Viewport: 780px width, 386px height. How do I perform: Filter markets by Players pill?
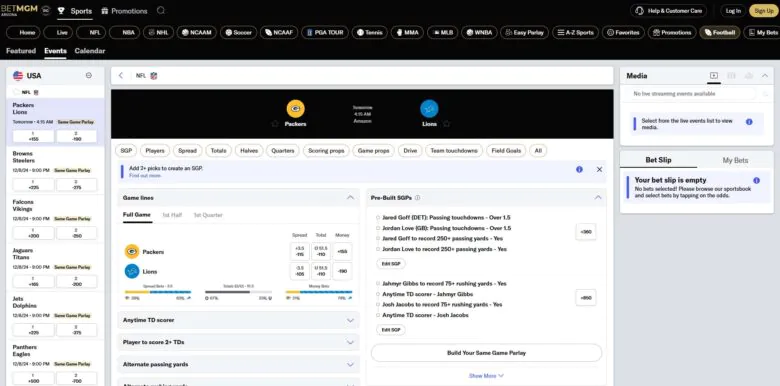(x=155, y=150)
